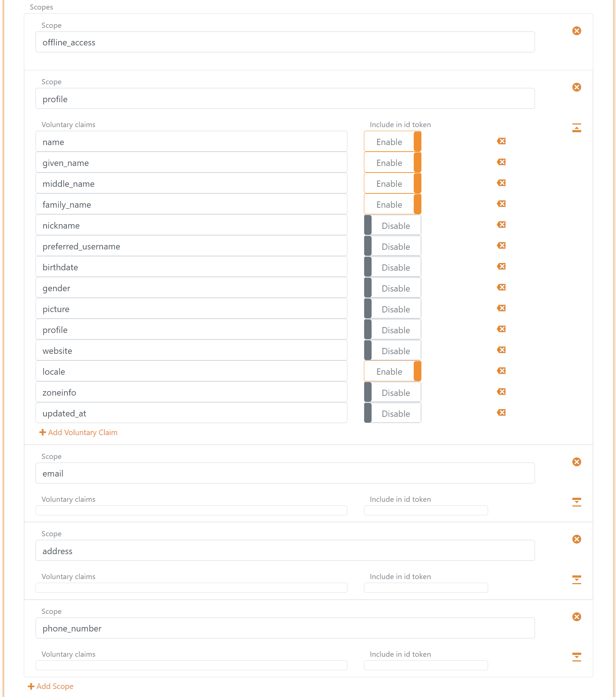Delete the phone_number scope
Viewport: 616px width, 697px height.
point(576,617)
